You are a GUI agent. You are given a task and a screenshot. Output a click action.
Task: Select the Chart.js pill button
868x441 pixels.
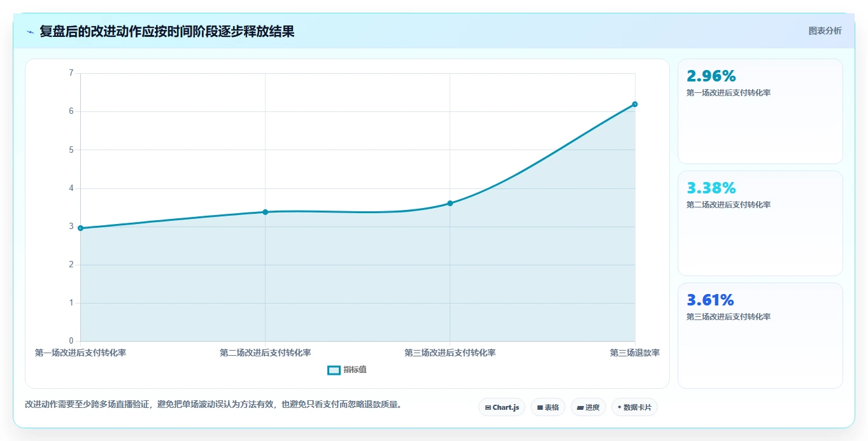click(x=502, y=407)
